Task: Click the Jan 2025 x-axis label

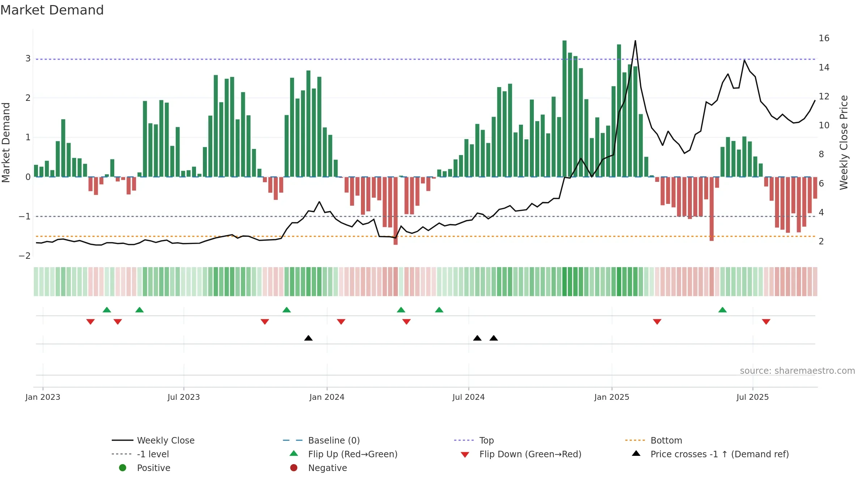Action: [x=612, y=397]
